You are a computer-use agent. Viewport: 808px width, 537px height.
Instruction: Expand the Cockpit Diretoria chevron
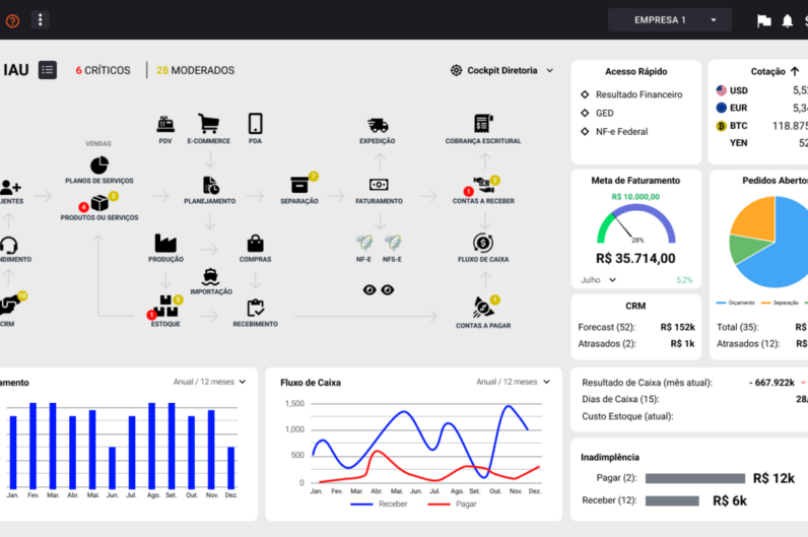coord(550,71)
